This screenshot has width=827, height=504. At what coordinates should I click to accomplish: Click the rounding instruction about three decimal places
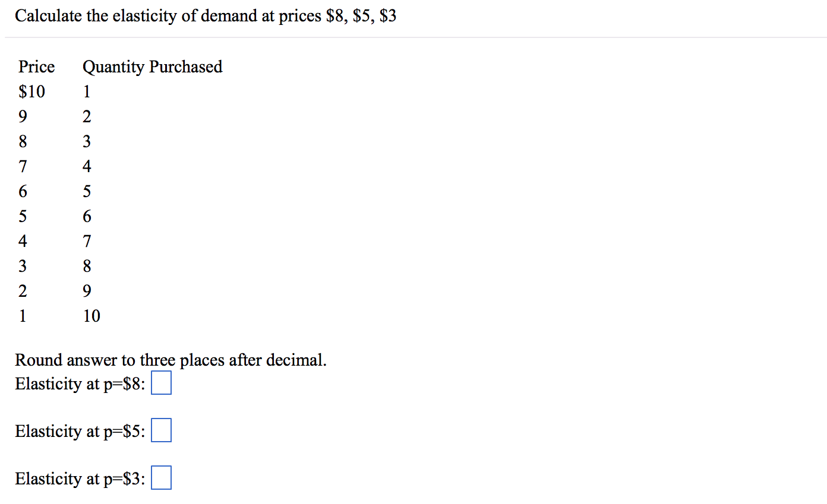[171, 360]
